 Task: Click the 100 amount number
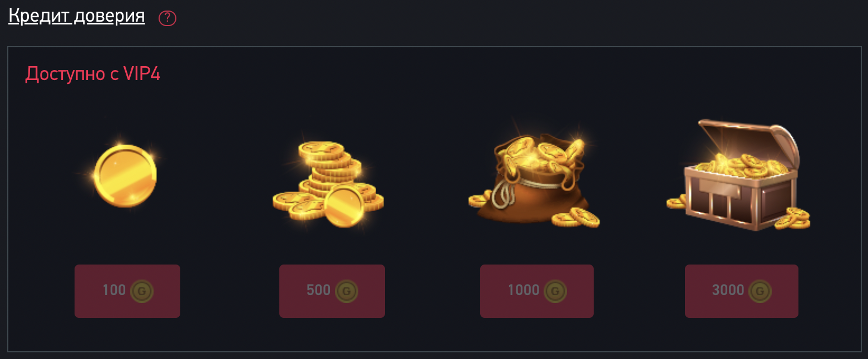coord(114,290)
